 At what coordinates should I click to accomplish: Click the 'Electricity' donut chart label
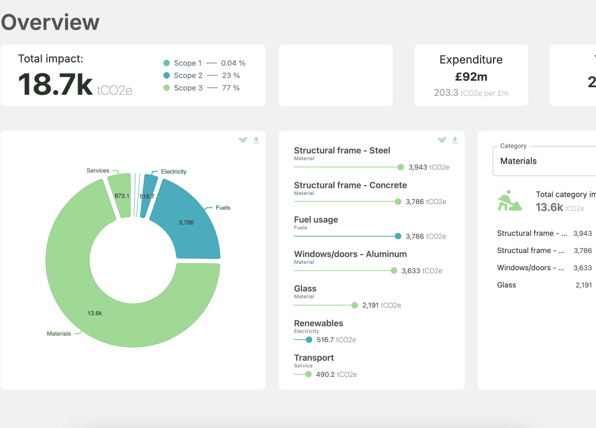coord(174,171)
